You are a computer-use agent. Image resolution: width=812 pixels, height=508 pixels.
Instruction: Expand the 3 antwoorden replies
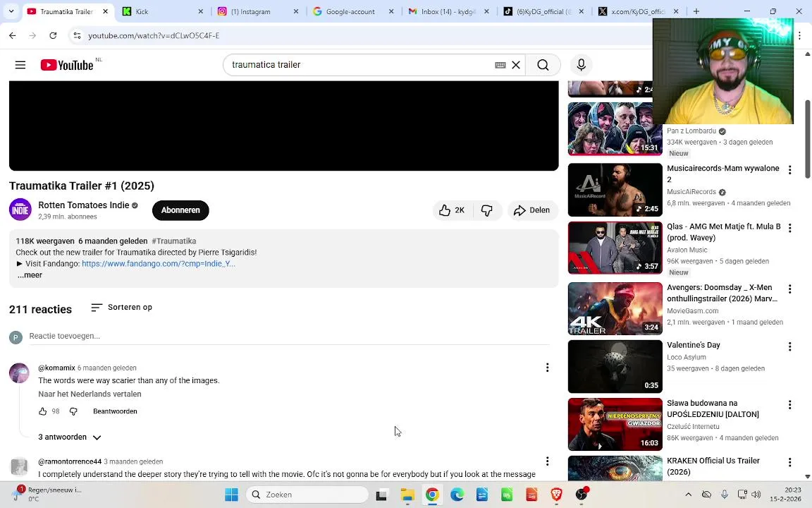(x=69, y=437)
